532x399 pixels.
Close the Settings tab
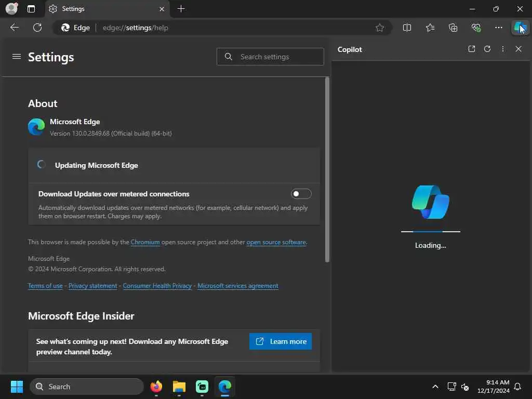click(x=162, y=9)
